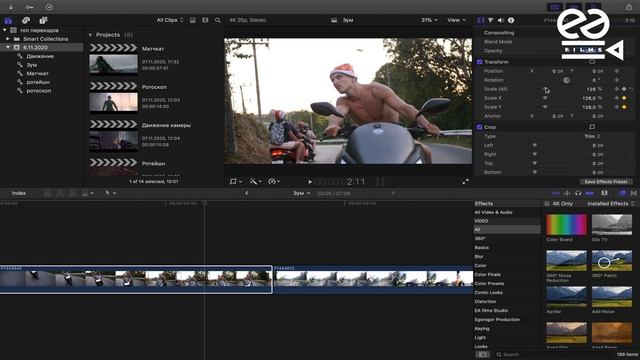Click the Share export icon
This screenshot has height=360, width=640.
[x=629, y=7]
